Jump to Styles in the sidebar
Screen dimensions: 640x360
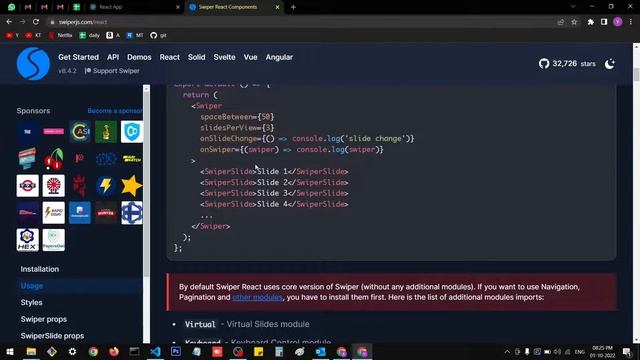pyautogui.click(x=31, y=302)
